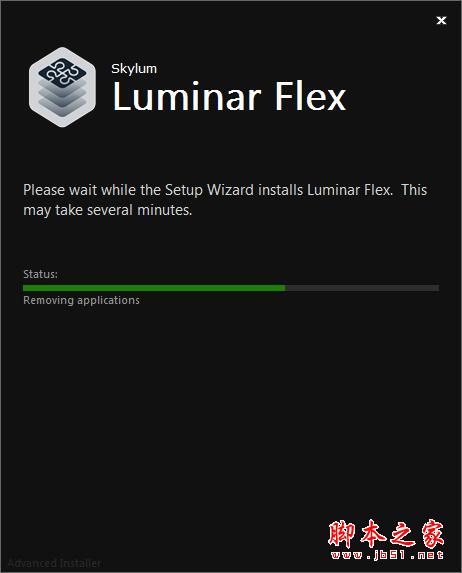Viewport: 462px width, 573px height.
Task: Click the white X icon in the corner
Action: pyautogui.click(x=441, y=20)
